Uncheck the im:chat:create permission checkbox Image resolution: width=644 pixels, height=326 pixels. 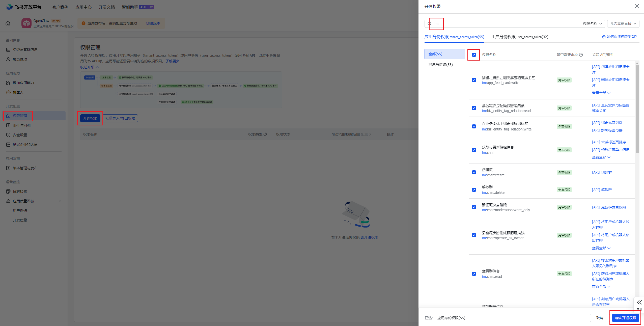pyautogui.click(x=474, y=172)
